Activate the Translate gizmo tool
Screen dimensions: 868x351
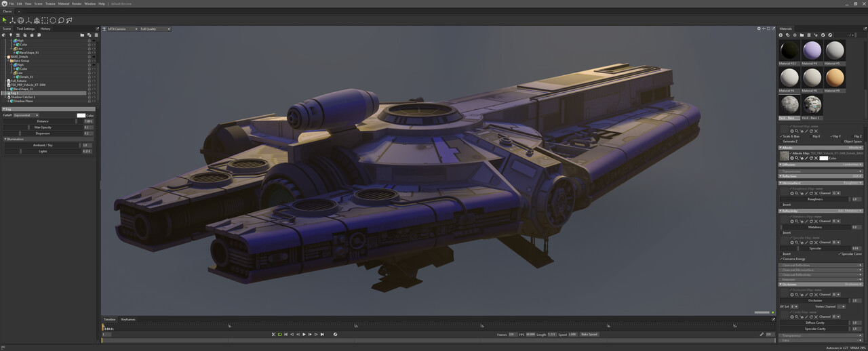coord(12,20)
